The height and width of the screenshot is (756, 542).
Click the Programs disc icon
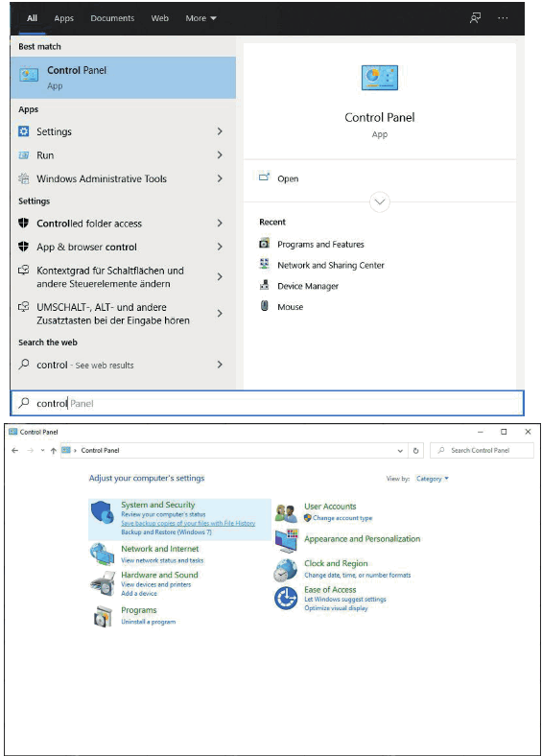point(103,617)
